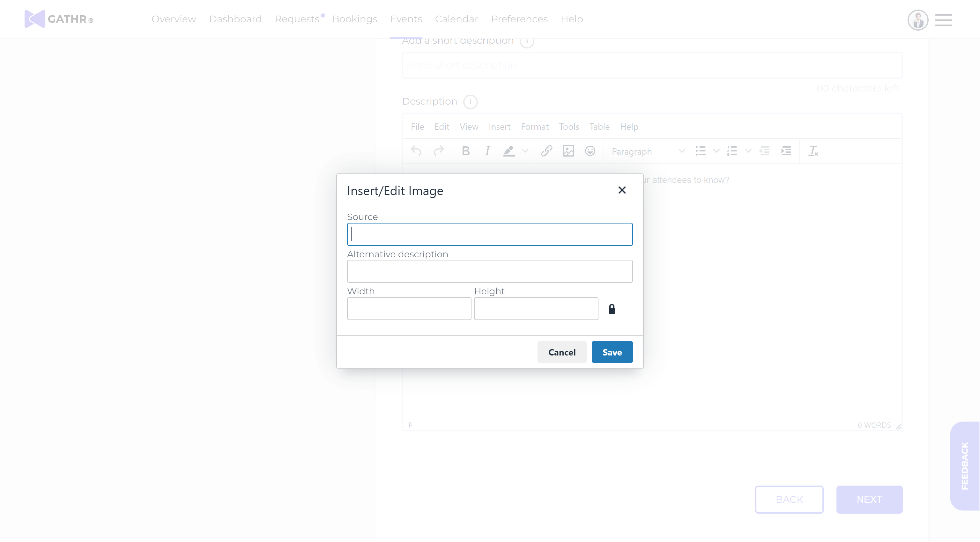
Task: Close the Insert/Edit Image dialog
Action: 622,190
